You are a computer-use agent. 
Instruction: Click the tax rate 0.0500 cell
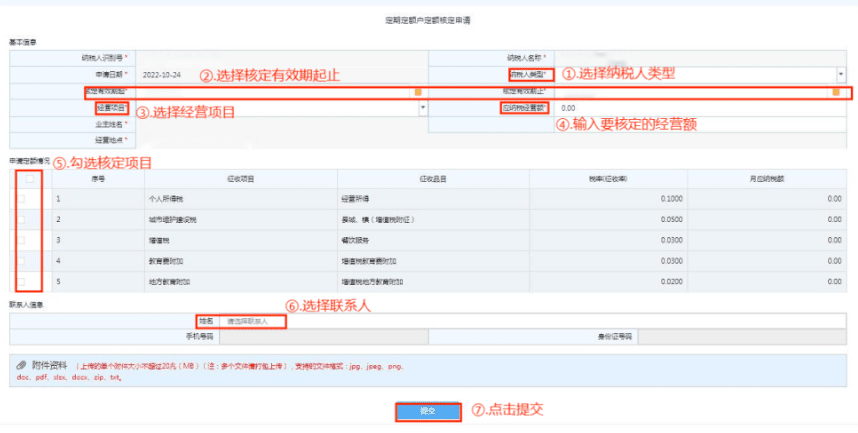[x=608, y=220]
